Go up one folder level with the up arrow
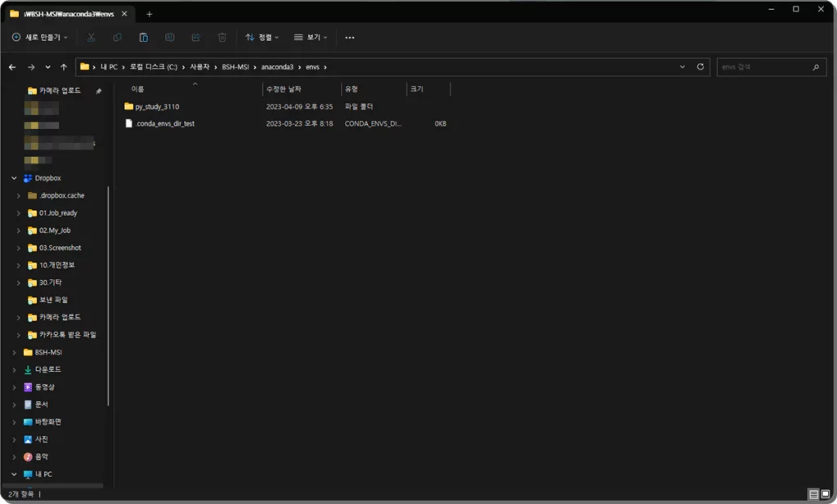Viewport: 837px width, 504px height. (x=64, y=67)
